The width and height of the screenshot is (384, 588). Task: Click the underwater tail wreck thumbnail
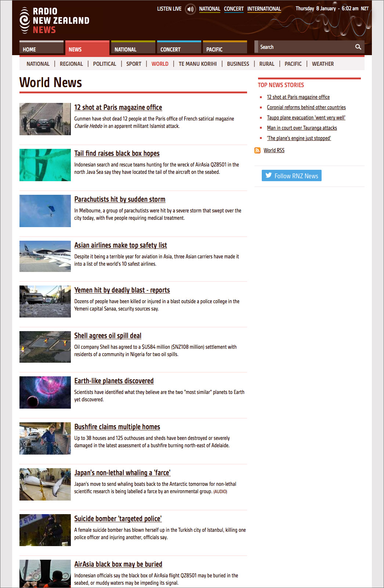(x=45, y=165)
